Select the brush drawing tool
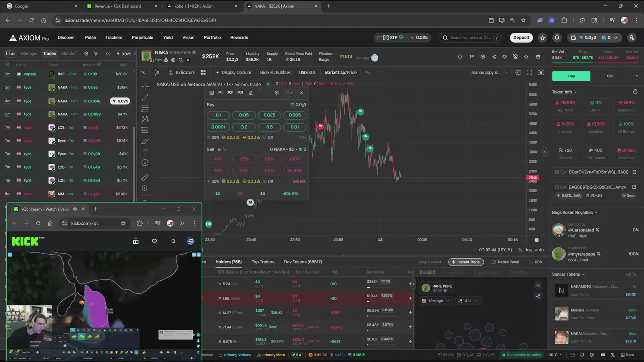 [x=145, y=141]
